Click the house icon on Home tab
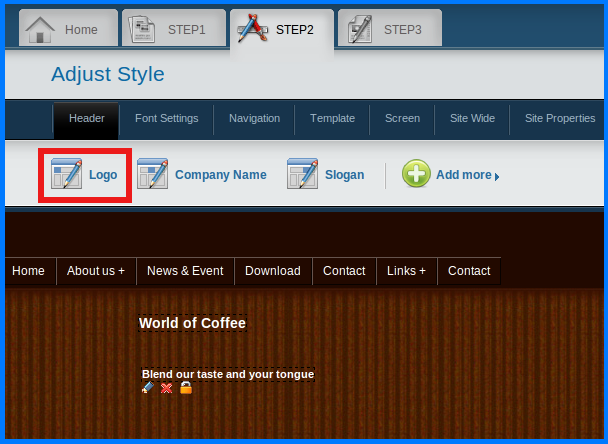608x444 pixels. click(40, 29)
